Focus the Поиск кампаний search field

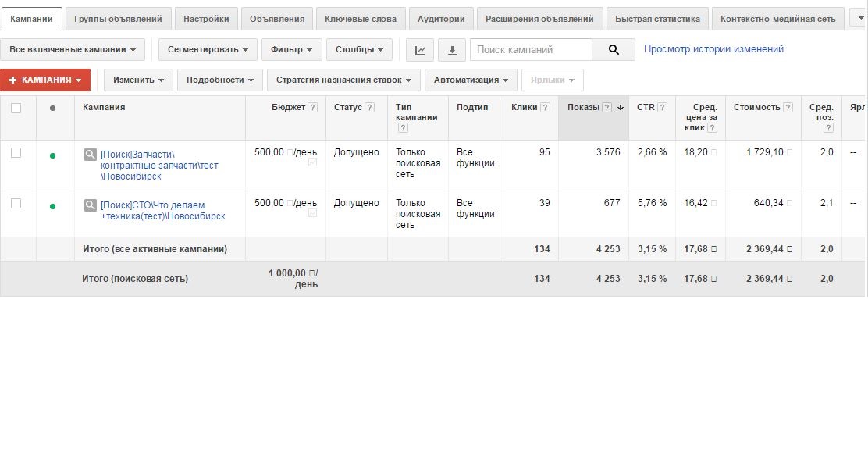[531, 50]
